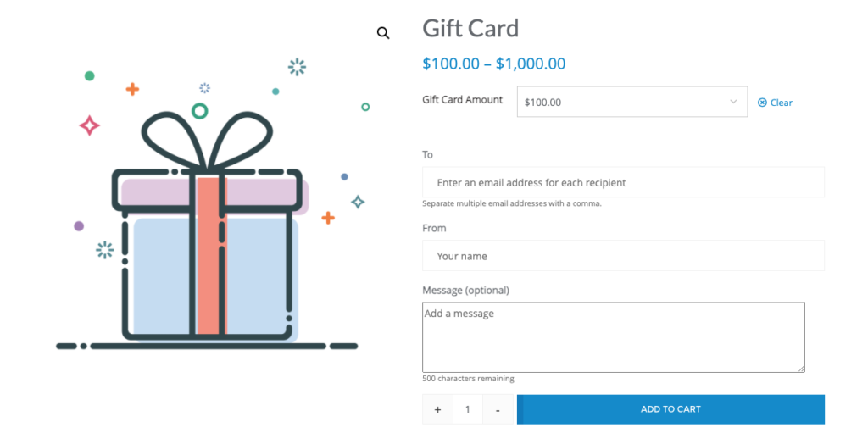This screenshot has width=868, height=444.
Task: Open the Gift Card Amount $100.00 dropdown
Action: click(632, 102)
